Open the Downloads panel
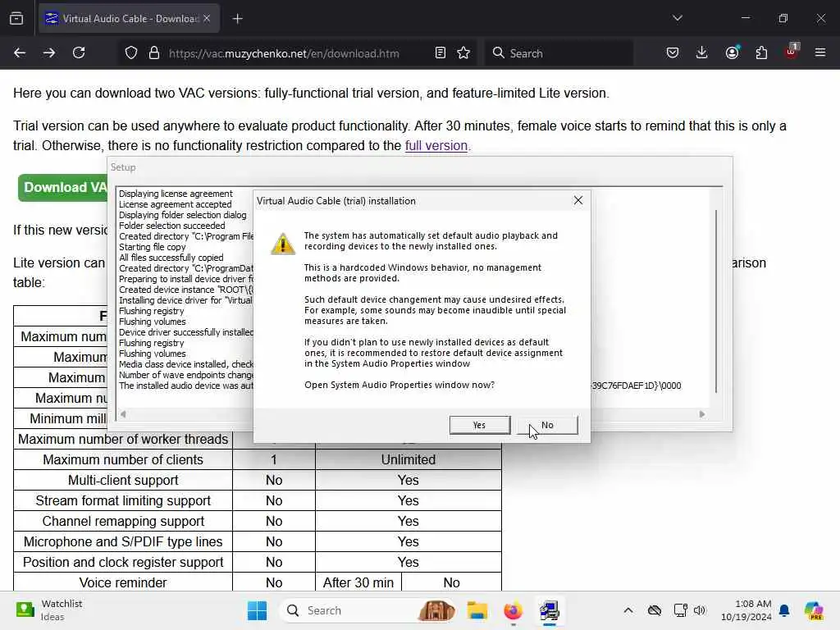Screen dimensions: 840x630 (x=702, y=53)
